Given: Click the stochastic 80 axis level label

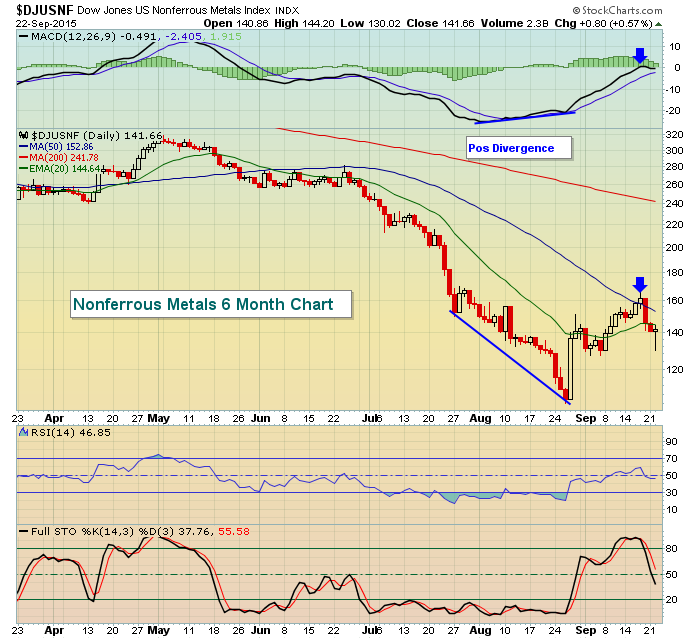Looking at the screenshot, I should (x=671, y=549).
